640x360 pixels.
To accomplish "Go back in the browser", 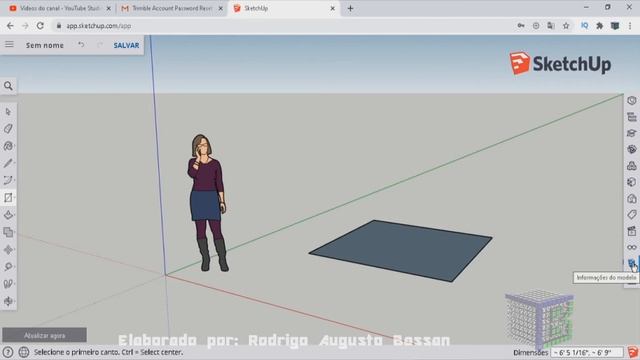I will 10,26.
